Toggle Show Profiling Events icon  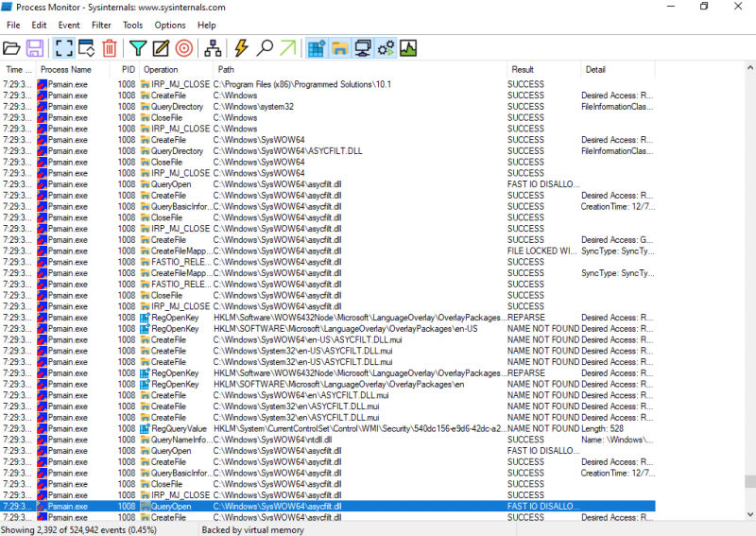pos(408,48)
